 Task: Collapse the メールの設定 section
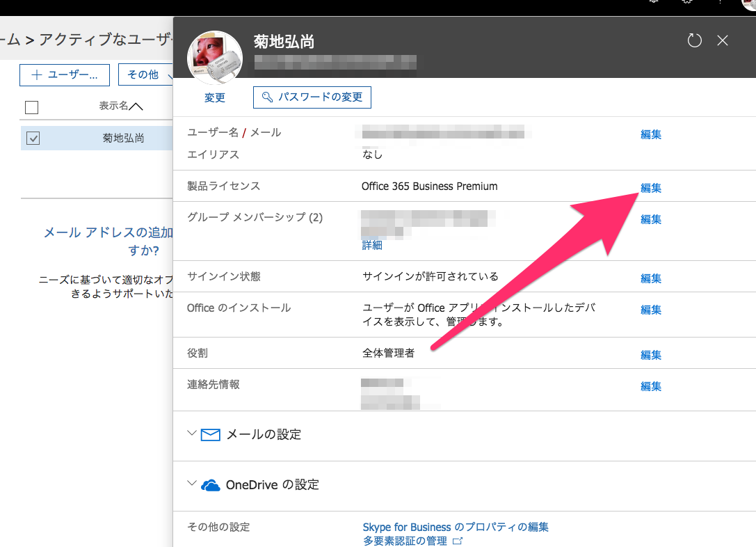pos(191,434)
